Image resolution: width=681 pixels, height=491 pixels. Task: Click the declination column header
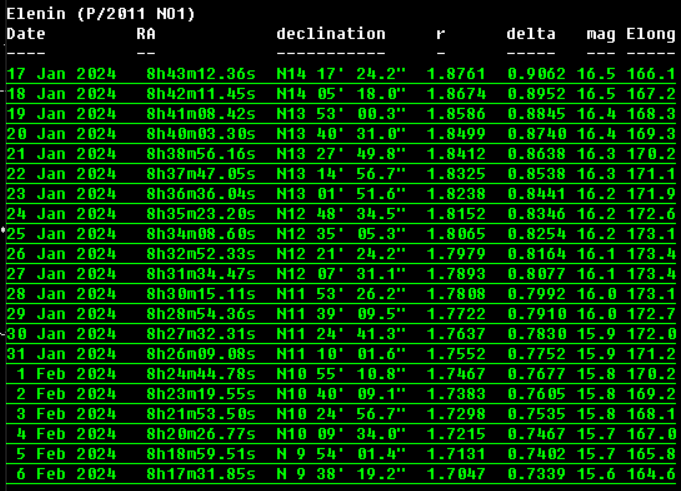330,34
